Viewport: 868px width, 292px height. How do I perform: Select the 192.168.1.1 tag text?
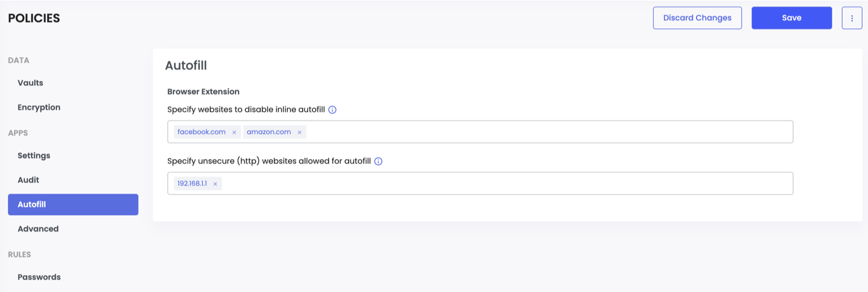pyautogui.click(x=192, y=184)
